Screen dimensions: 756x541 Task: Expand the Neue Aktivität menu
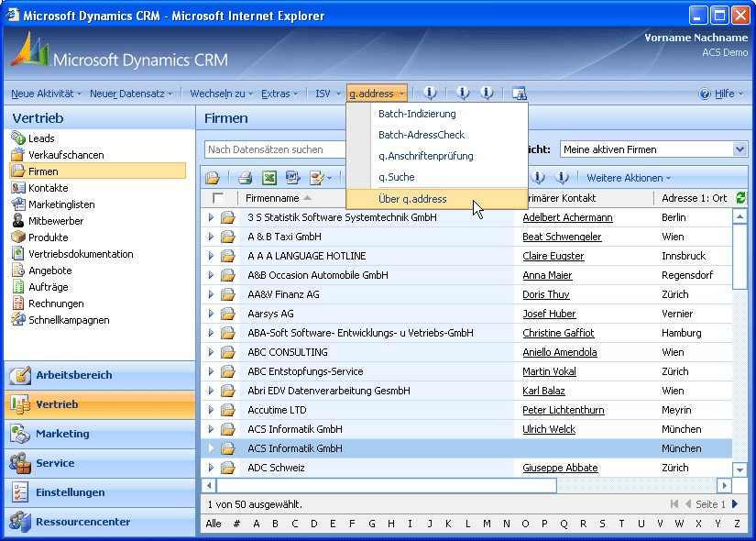[x=47, y=94]
